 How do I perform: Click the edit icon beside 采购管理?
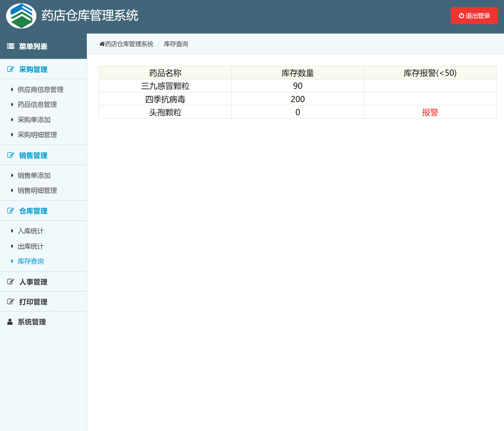click(11, 69)
